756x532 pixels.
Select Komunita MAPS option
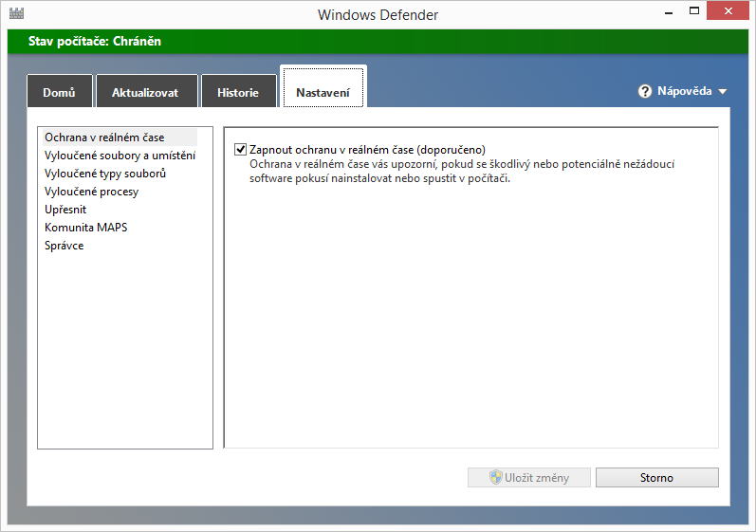coord(85,228)
